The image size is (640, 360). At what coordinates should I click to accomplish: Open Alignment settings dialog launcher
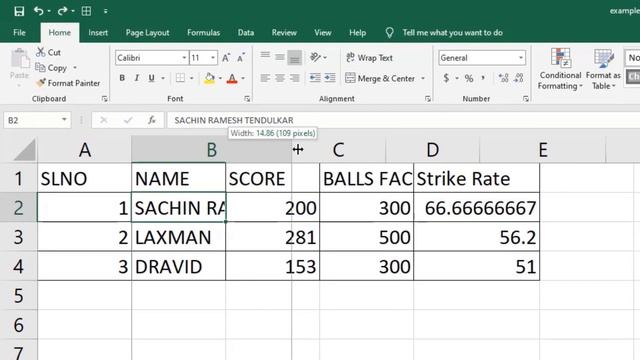pos(427,99)
